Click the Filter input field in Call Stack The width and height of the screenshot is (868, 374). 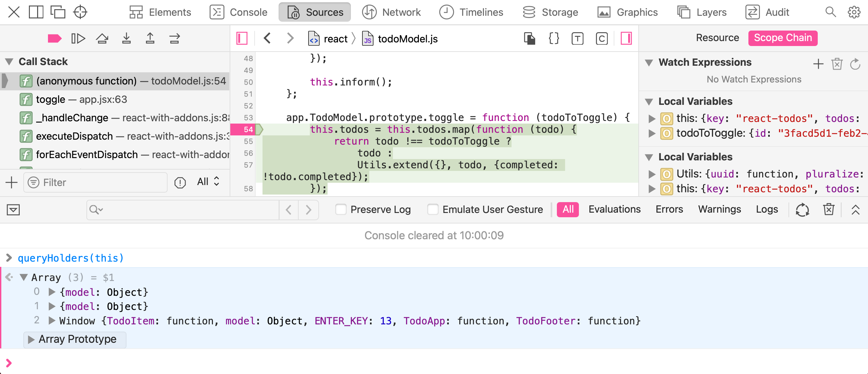coord(96,182)
